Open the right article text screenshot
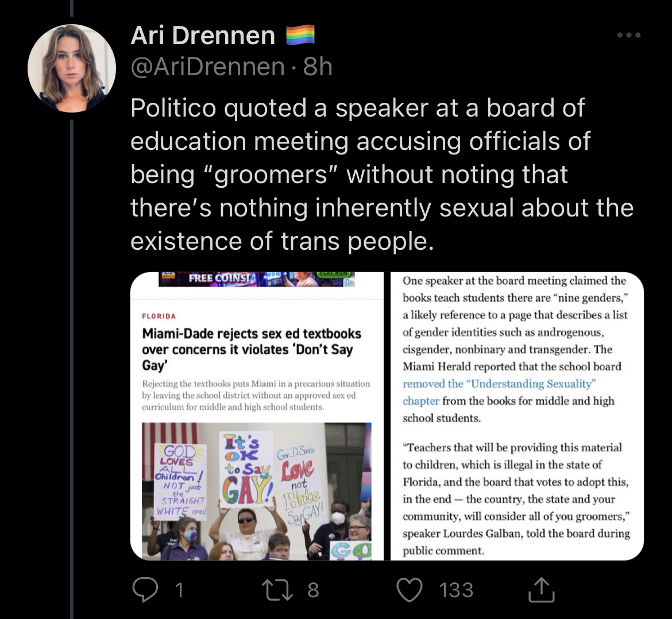 [517, 416]
